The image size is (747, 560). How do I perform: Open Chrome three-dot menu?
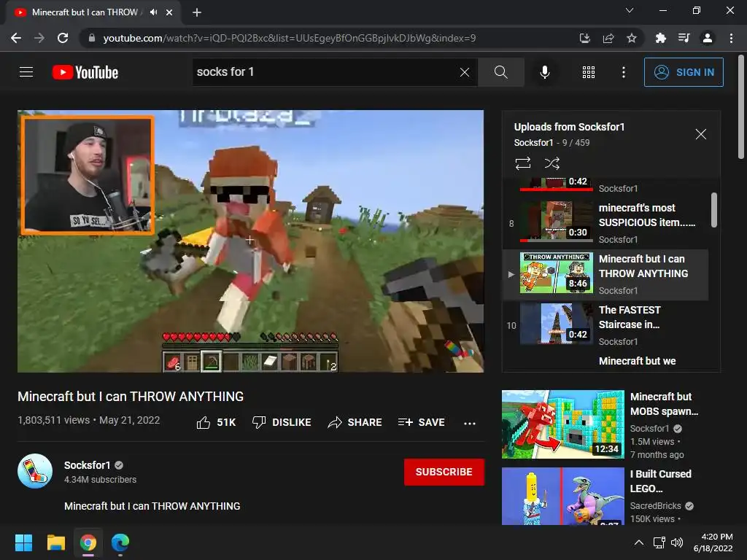tap(731, 38)
